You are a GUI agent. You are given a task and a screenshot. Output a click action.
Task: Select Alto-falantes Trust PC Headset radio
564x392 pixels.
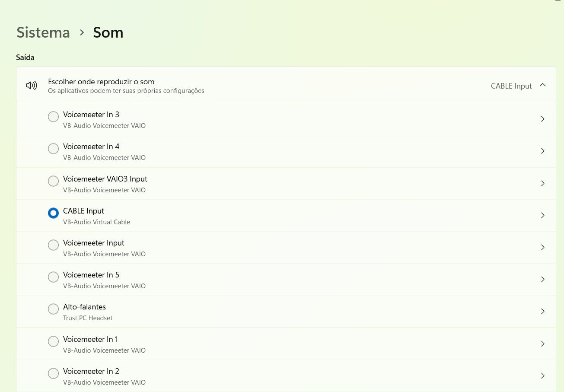coord(53,309)
